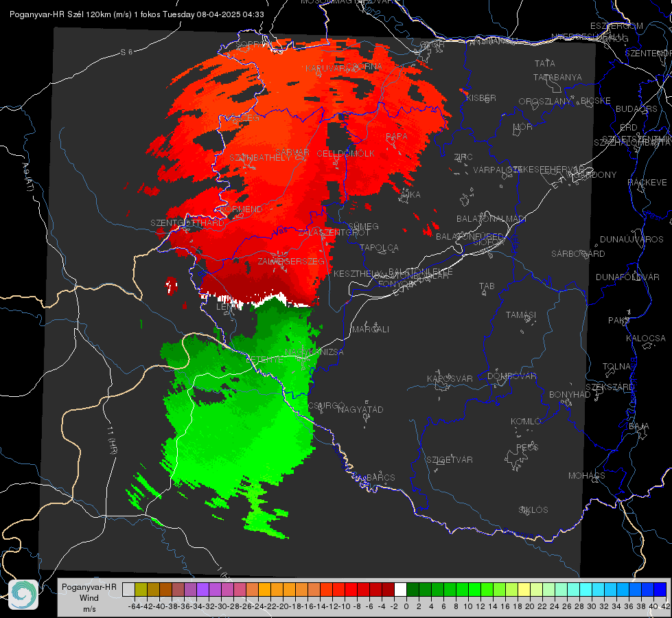
Task: Click the BAJA label
Action: click(x=639, y=426)
